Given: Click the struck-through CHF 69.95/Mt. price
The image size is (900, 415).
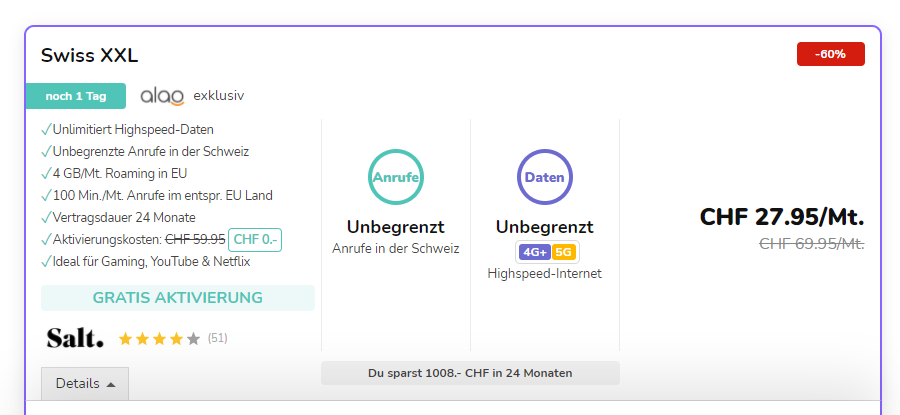Looking at the screenshot, I should [811, 243].
